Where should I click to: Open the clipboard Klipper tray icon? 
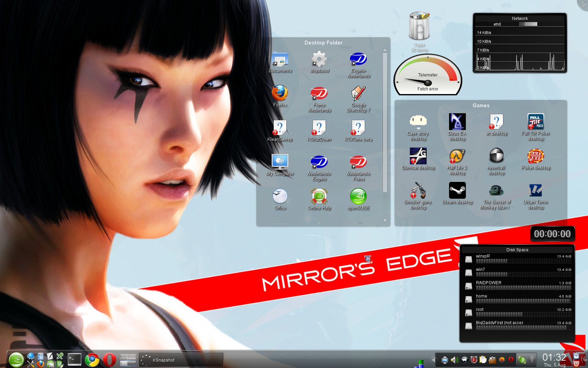[x=483, y=360]
